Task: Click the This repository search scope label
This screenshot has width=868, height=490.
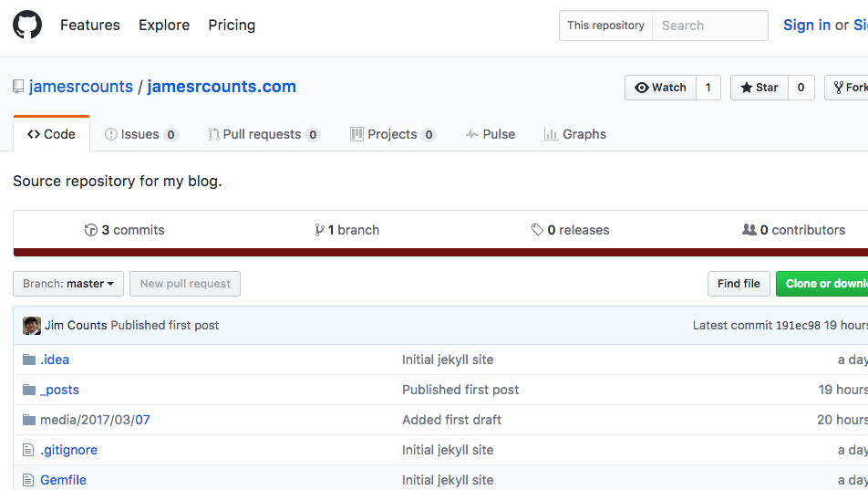Action: pos(605,26)
